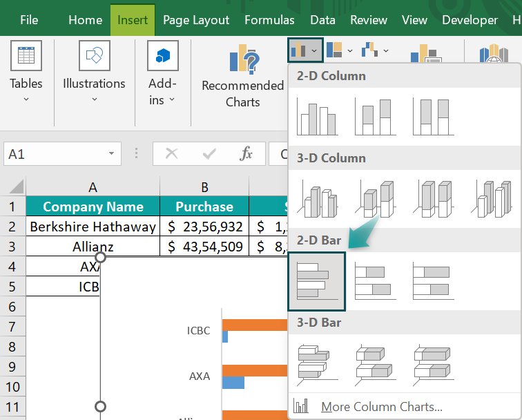The height and width of the screenshot is (420, 522).
Task: Insert a 3-D 100% Stacked Bar chart
Action: tap(433, 365)
